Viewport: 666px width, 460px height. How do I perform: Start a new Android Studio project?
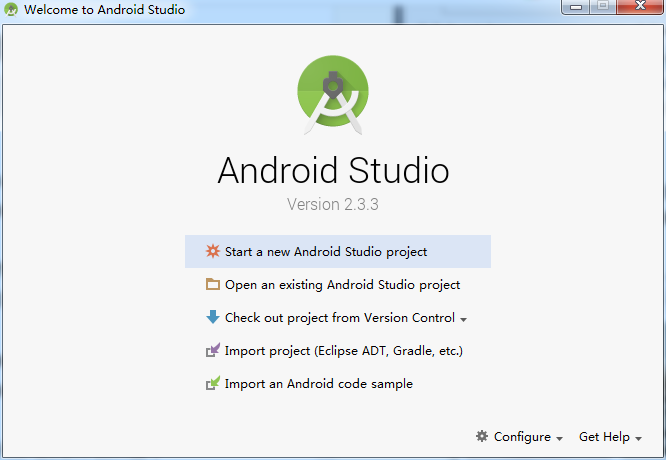[338, 251]
